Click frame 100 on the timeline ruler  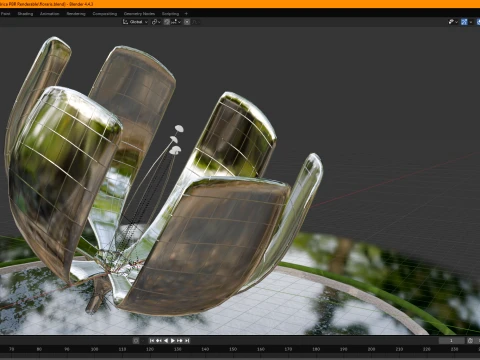[x=94, y=349]
